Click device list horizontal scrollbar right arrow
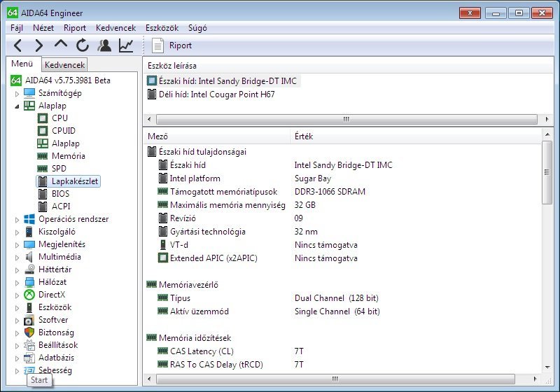 (x=547, y=119)
